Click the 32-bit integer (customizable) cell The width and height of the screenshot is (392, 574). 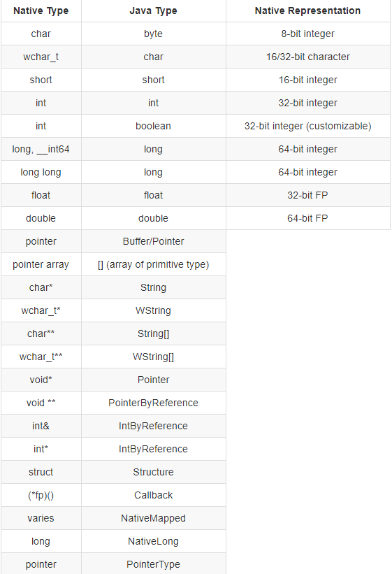click(308, 126)
